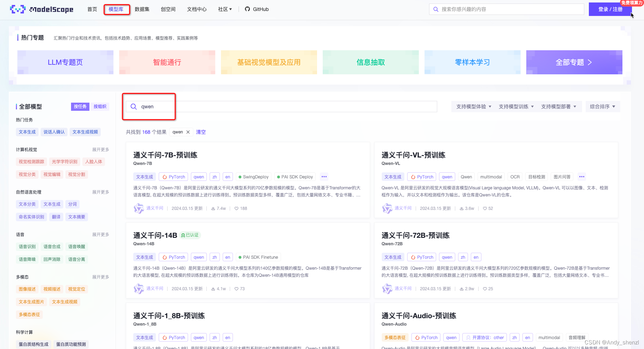
Task: Expand 展开更多 under 自然语言处理
Action: [x=101, y=192]
